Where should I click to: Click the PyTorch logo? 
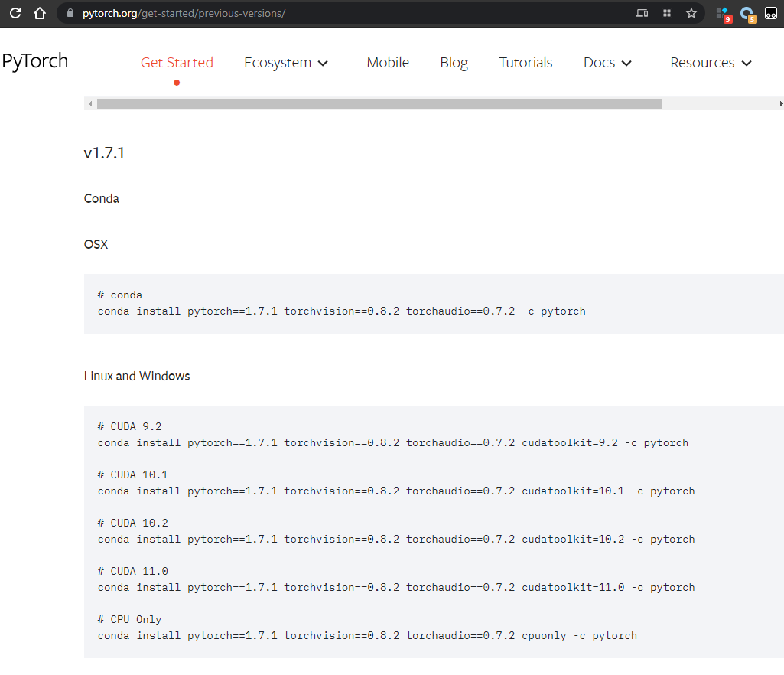click(x=34, y=61)
